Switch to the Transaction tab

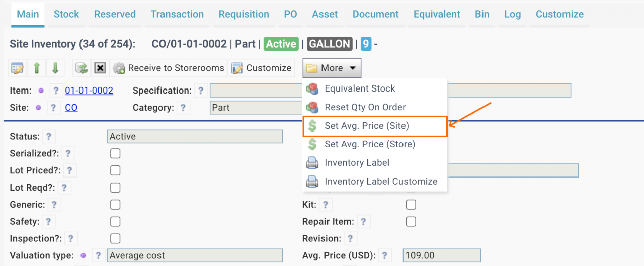(177, 14)
